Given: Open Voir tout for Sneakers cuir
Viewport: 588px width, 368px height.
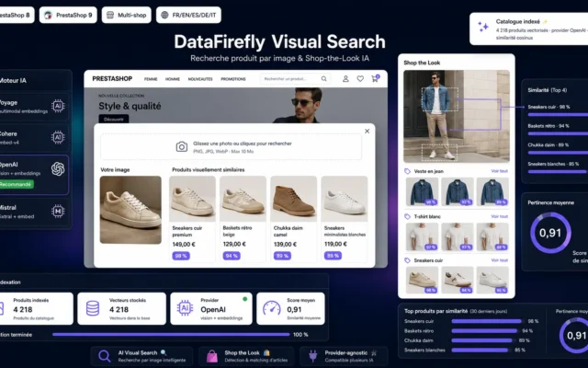Looking at the screenshot, I should coord(500,260).
